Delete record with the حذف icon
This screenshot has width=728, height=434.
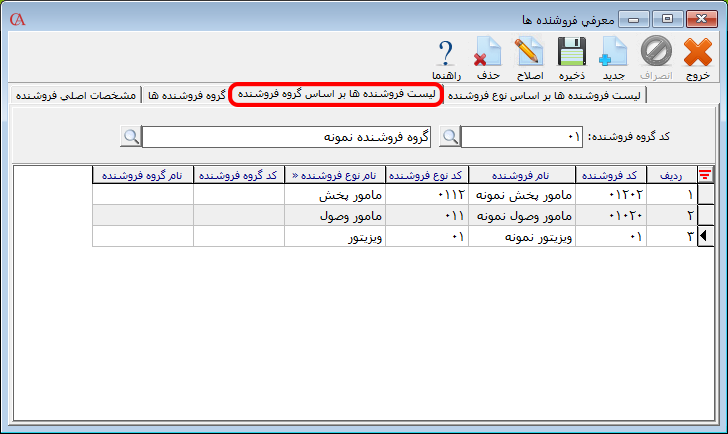[x=486, y=58]
